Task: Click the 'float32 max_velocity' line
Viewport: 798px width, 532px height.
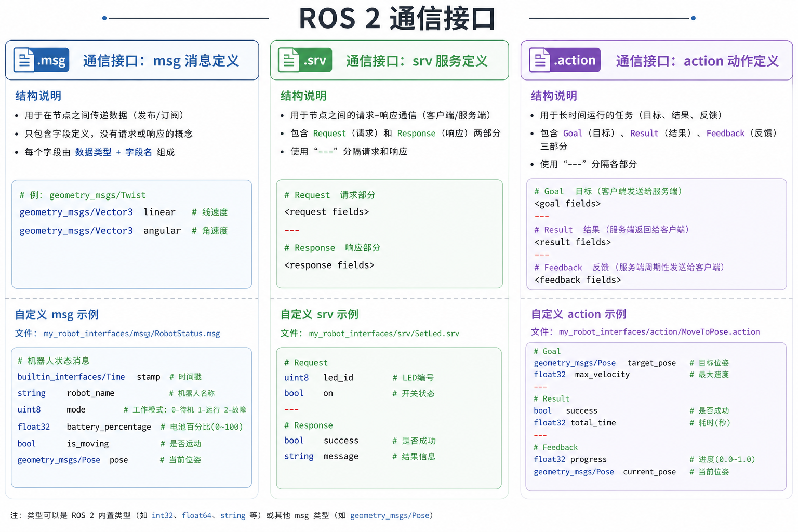Action: coord(631,375)
